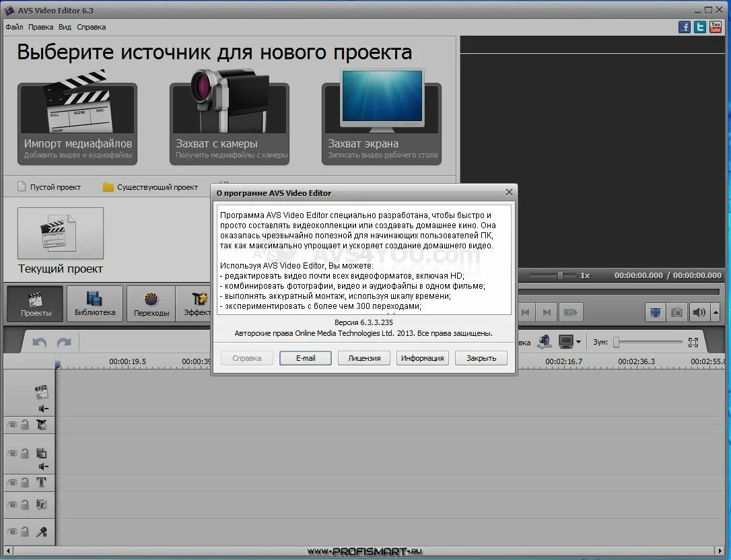This screenshot has width=731, height=560.
Task: Click the next scene filmstrip button
Action: 570,312
